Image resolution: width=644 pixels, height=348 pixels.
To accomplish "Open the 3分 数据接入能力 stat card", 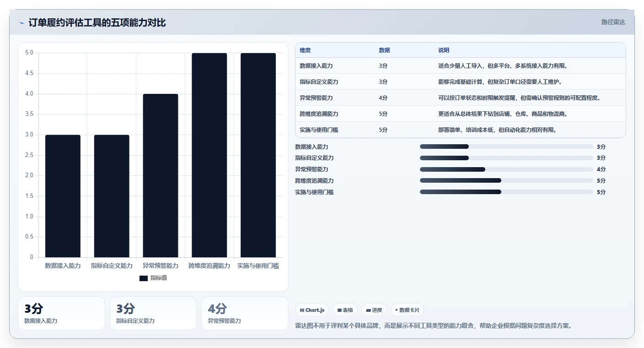I will pos(62,313).
